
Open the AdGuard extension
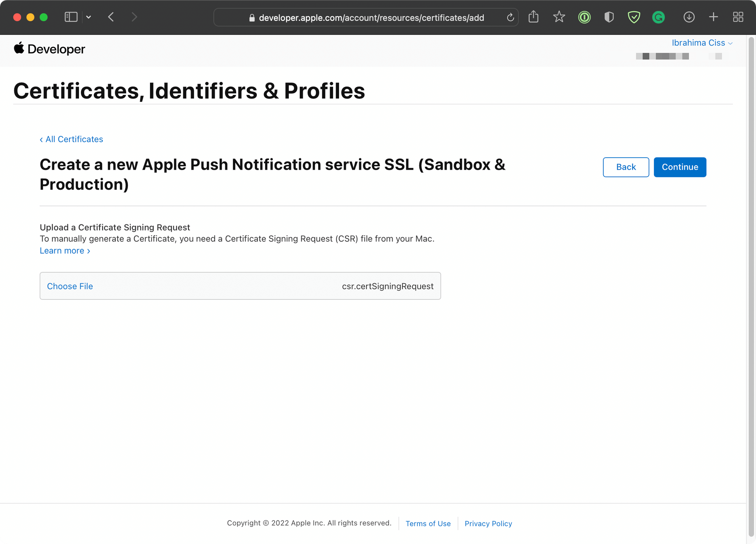[x=634, y=17]
